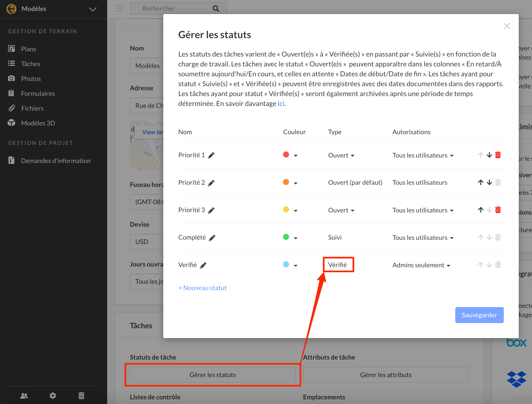Edit the Priorité 2 status name pencil
The height and width of the screenshot is (404, 532).
click(x=211, y=183)
